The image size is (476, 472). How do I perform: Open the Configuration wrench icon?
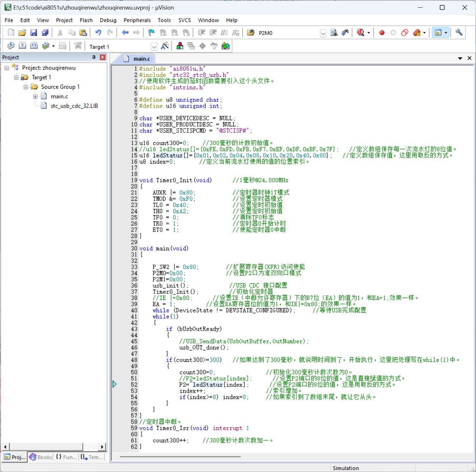(x=459, y=32)
